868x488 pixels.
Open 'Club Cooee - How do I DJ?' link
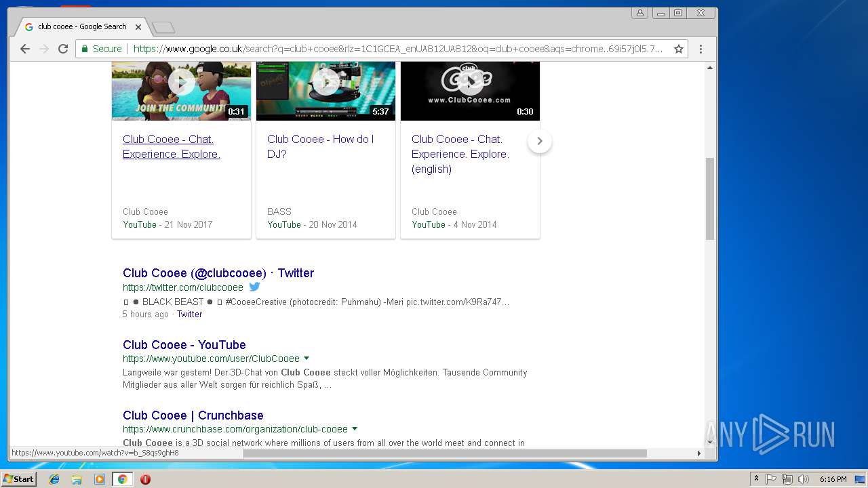click(x=320, y=146)
